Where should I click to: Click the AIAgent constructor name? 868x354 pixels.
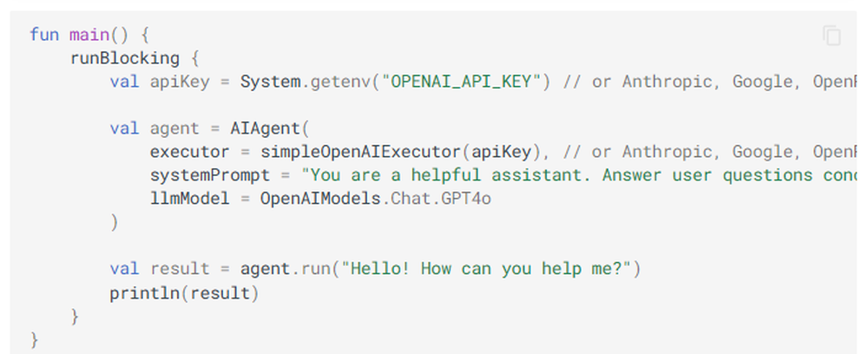pyautogui.click(x=265, y=128)
